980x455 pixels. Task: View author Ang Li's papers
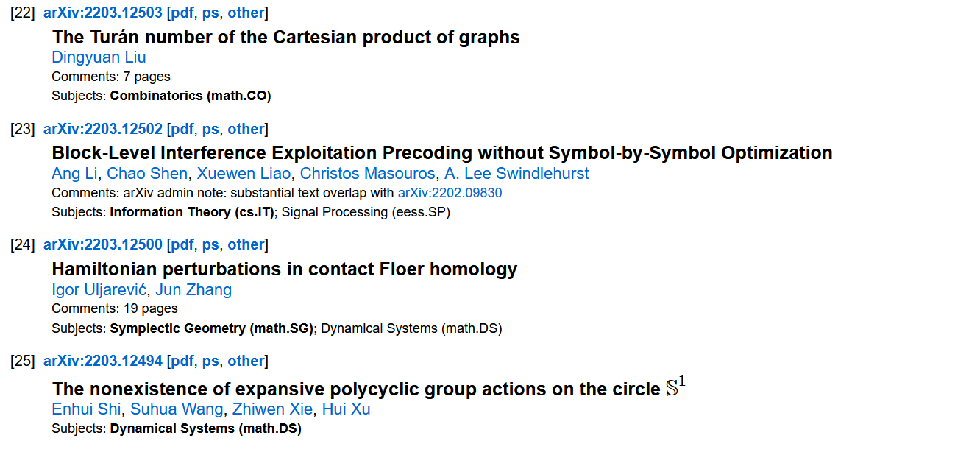click(74, 174)
